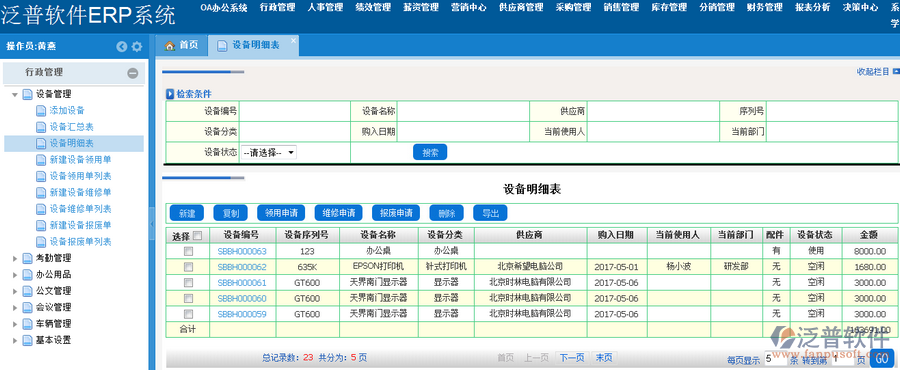Expand the 考勤管理 tree node

tap(15, 259)
